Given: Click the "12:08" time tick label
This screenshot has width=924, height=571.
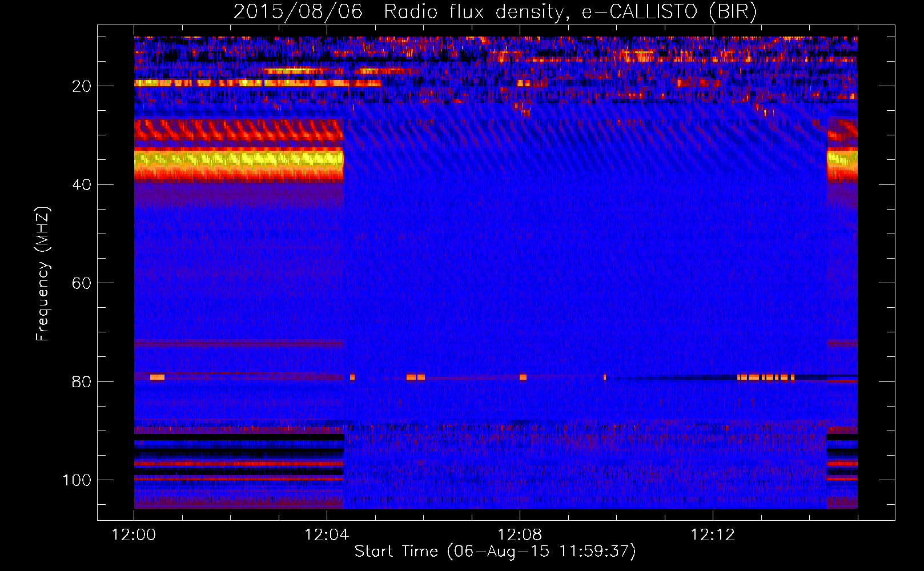Looking at the screenshot, I should (520, 535).
